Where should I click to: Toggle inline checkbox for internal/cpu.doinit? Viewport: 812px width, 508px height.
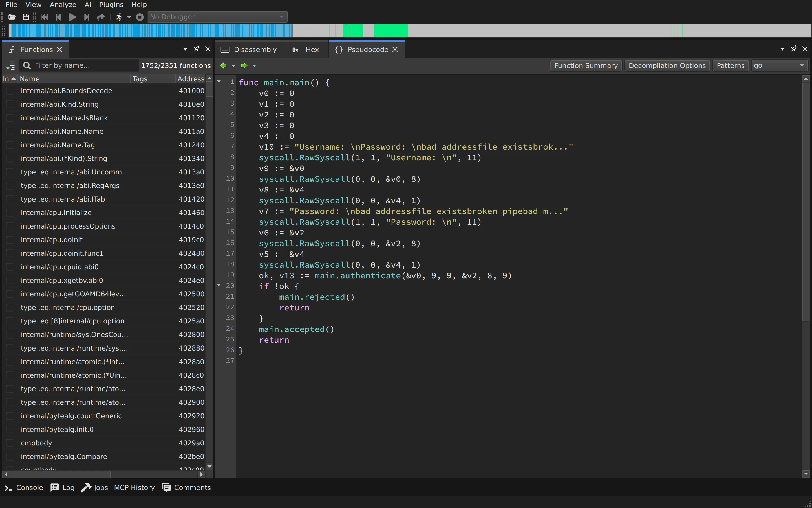10,240
